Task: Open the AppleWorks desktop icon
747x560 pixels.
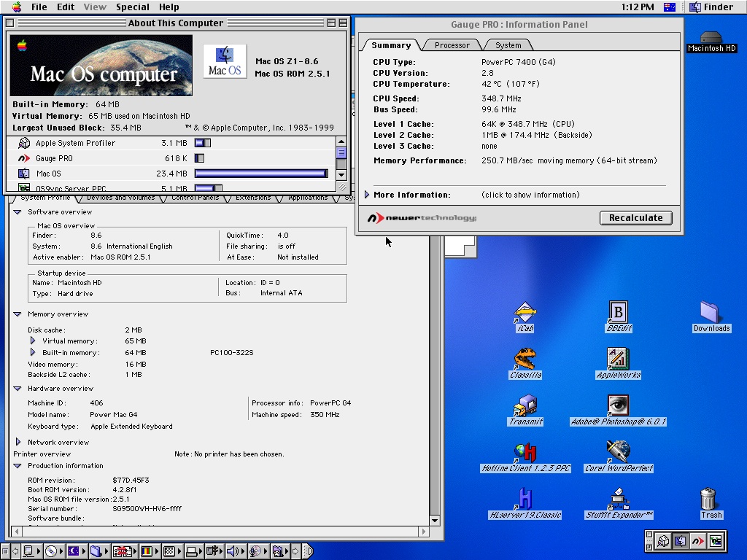Action: click(x=618, y=359)
